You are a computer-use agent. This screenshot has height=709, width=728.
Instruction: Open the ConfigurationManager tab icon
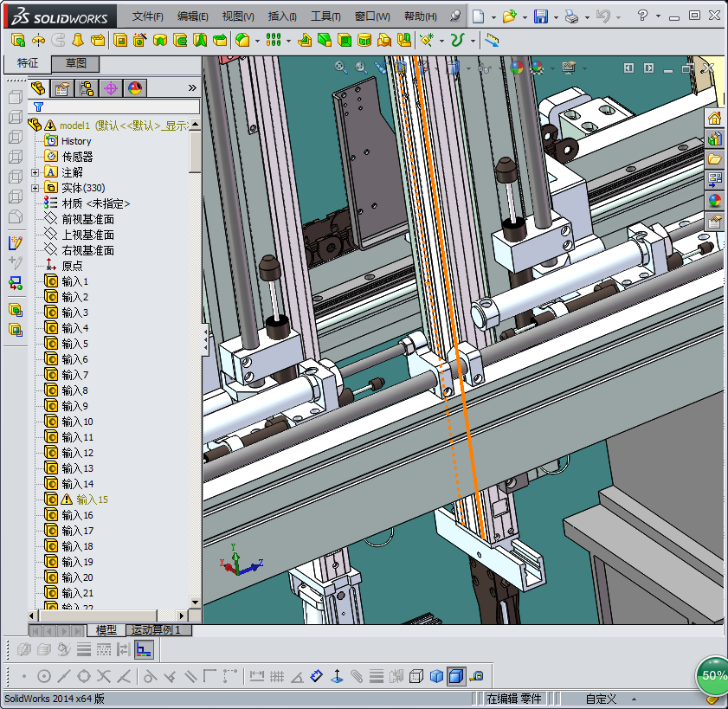(x=87, y=87)
